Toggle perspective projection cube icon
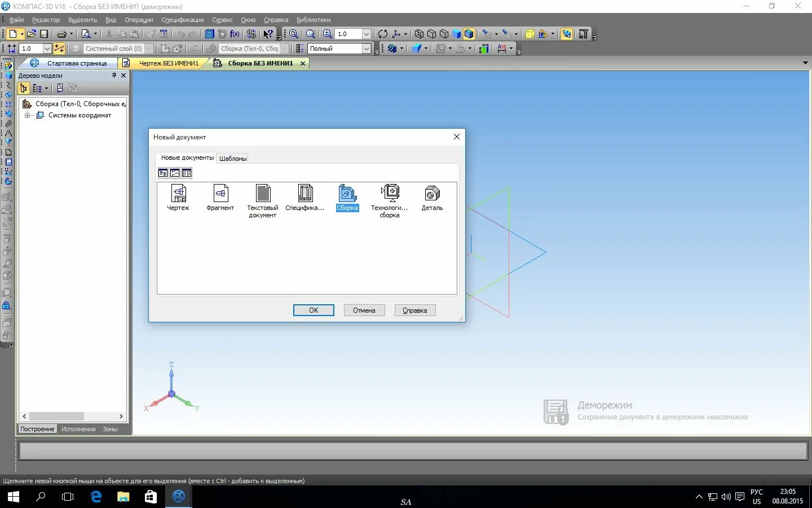 click(529, 34)
